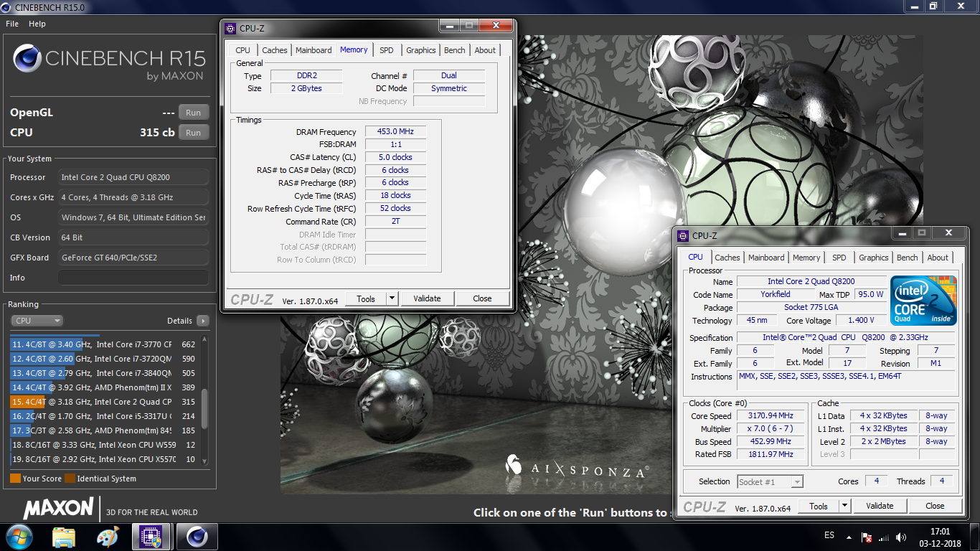
Task: Select ranking row Intel Core i7-3720QM
Action: click(103, 359)
